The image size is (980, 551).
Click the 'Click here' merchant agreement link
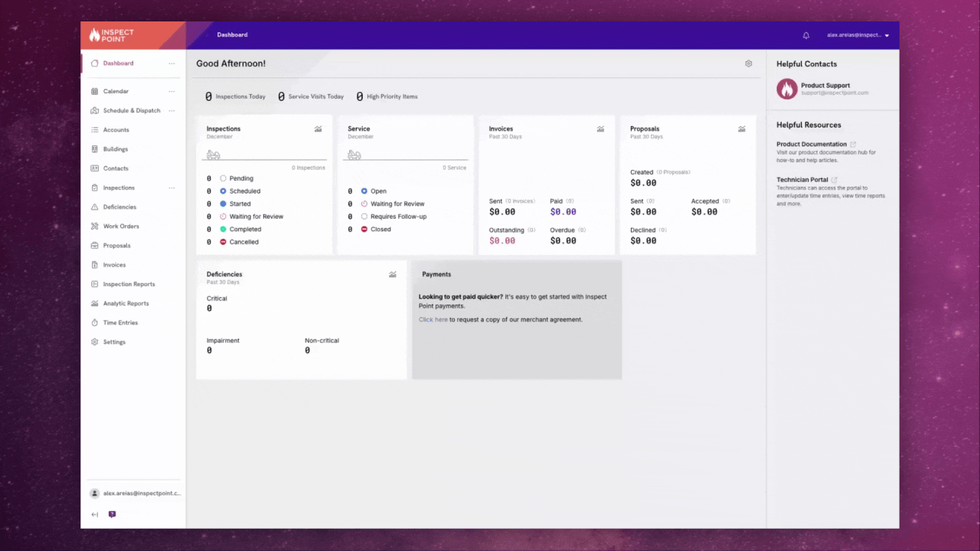tap(433, 319)
